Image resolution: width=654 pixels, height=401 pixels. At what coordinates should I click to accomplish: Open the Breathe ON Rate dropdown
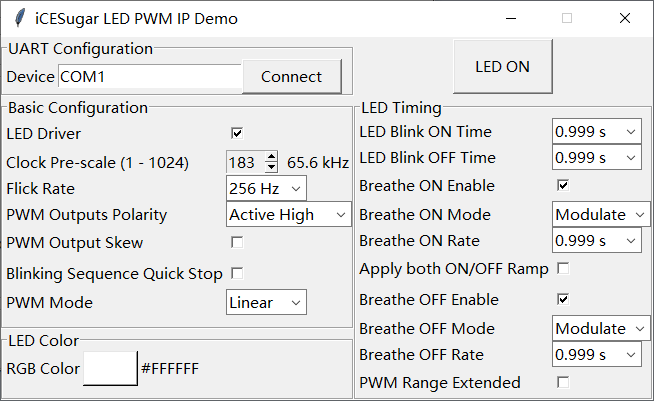(x=597, y=240)
